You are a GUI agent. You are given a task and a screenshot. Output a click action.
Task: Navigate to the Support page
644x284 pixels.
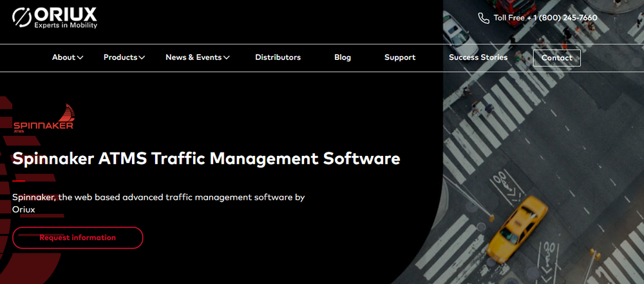400,57
